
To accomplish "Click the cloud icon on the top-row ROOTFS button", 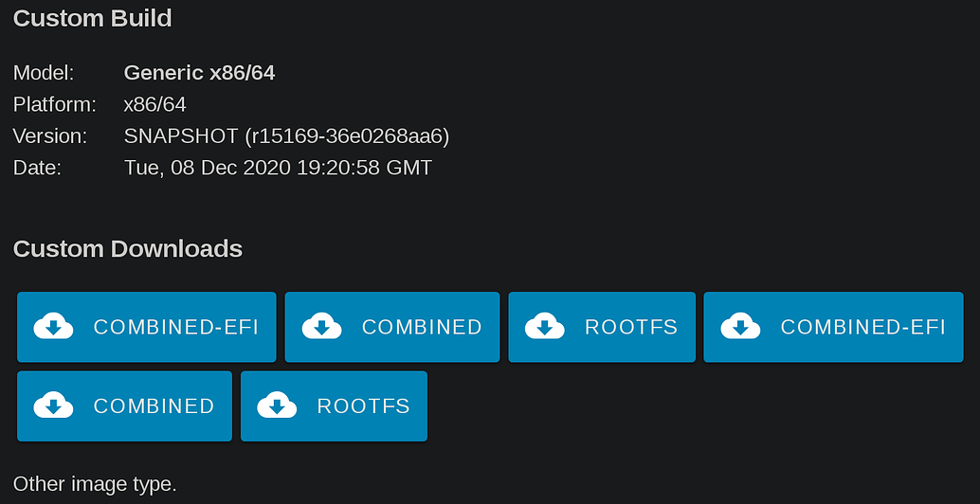I will coord(545,327).
